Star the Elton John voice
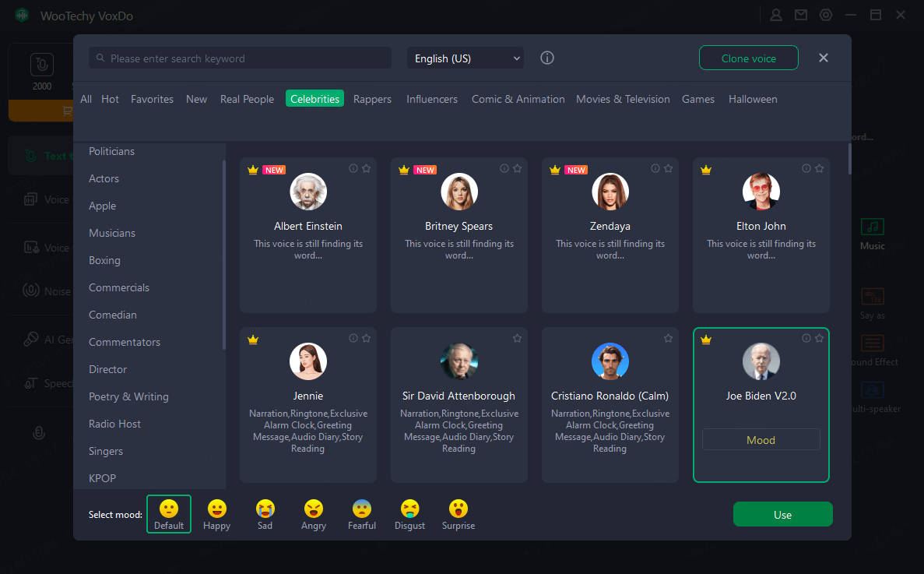This screenshot has width=924, height=574. tap(818, 168)
